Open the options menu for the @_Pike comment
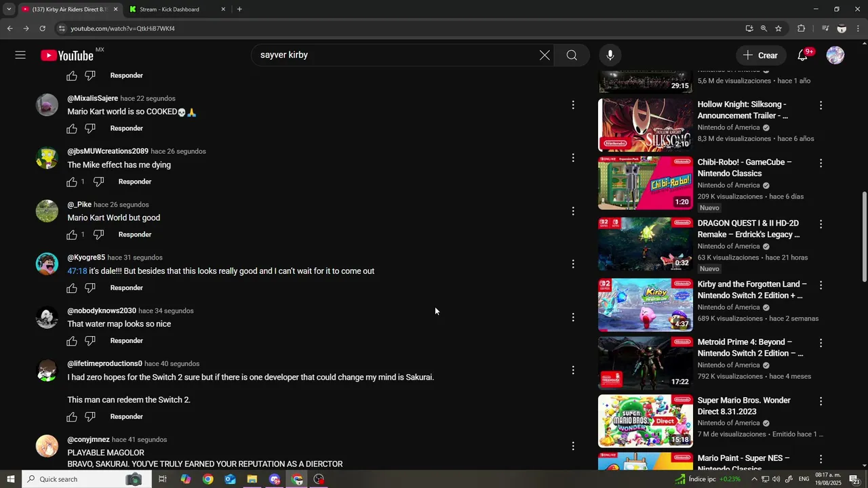Viewport: 868px width, 488px height. coord(573,211)
